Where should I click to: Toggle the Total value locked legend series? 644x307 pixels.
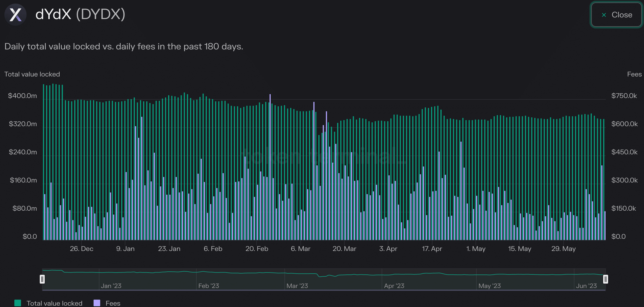coord(49,303)
